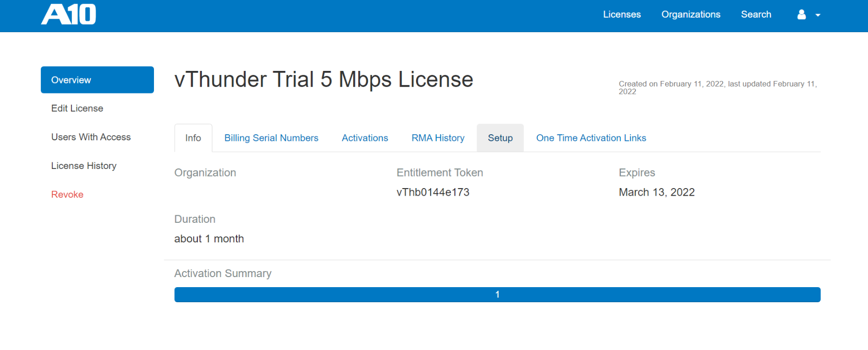Switch to the Info tab
This screenshot has height=350, width=868.
(x=193, y=138)
